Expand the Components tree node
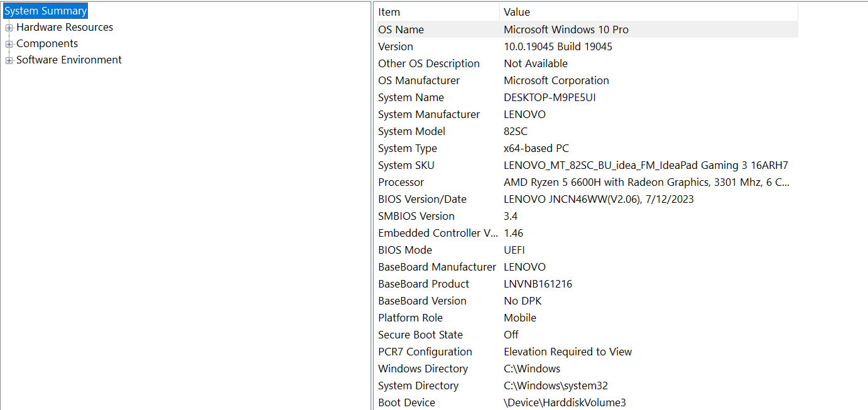This screenshot has height=410, width=868. (x=9, y=44)
